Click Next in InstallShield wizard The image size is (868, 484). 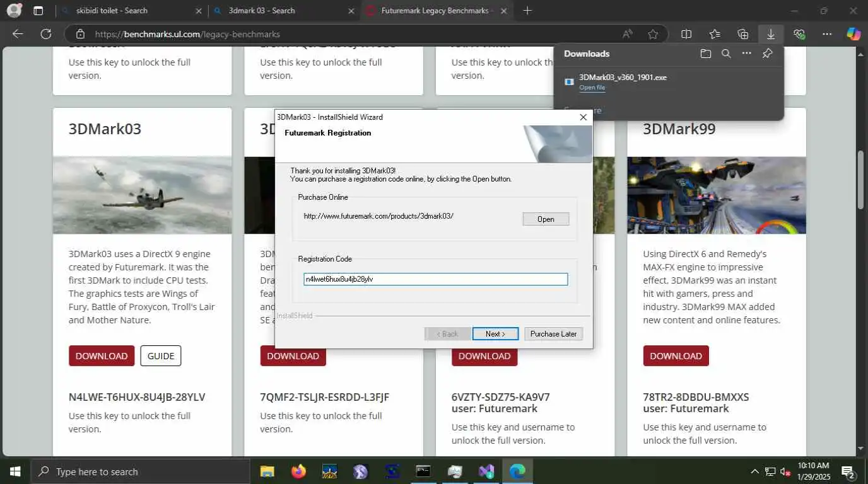pos(495,333)
